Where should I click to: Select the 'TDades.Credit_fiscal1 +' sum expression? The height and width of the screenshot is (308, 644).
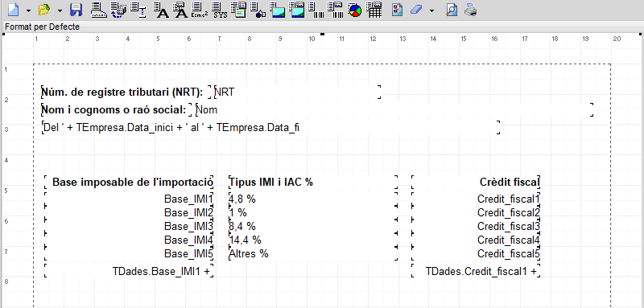pyautogui.click(x=476, y=271)
